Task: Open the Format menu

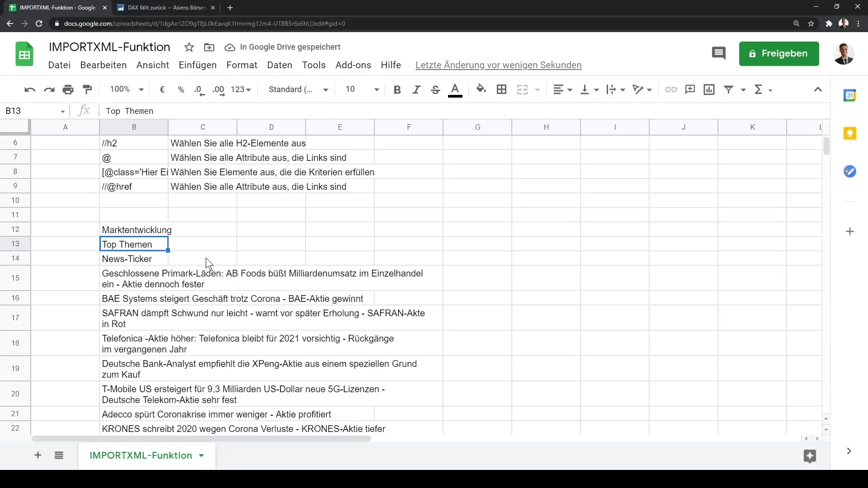Action: pyautogui.click(x=242, y=65)
